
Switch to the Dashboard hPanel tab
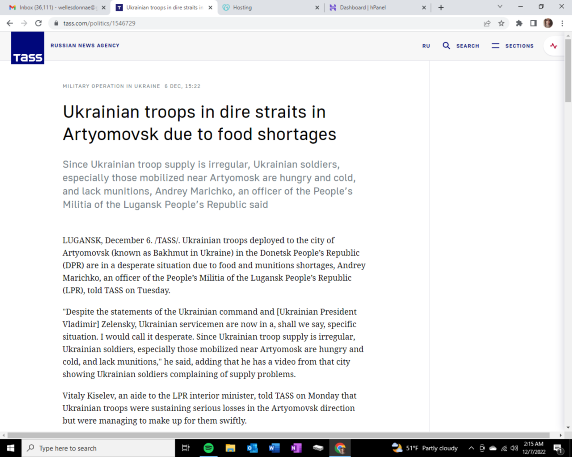tap(377, 7)
